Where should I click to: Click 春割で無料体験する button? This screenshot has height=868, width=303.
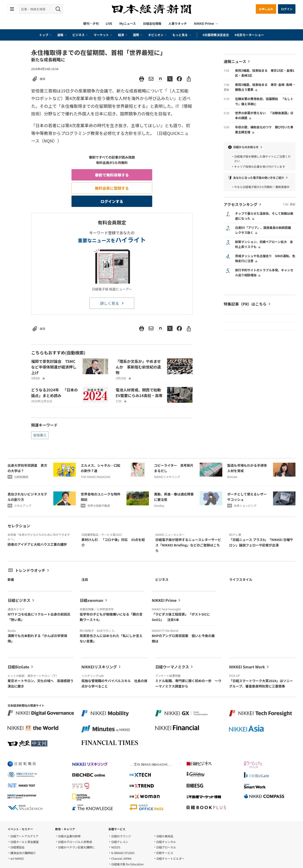[x=112, y=175]
